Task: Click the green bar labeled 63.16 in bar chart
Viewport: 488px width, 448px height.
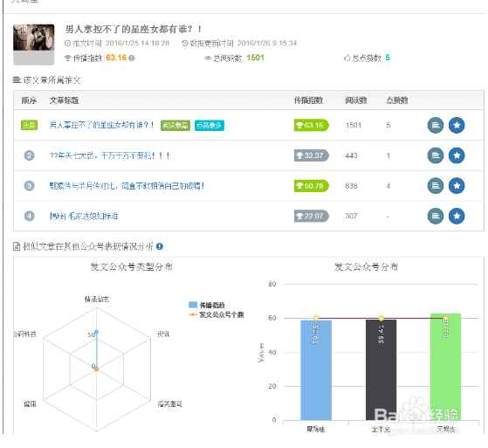Action: (x=446, y=367)
